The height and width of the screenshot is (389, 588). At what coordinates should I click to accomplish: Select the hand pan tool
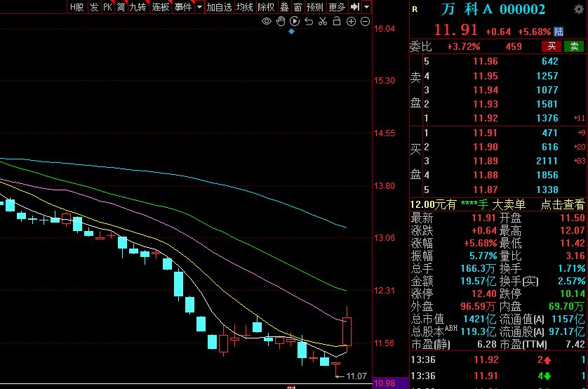pos(281,21)
